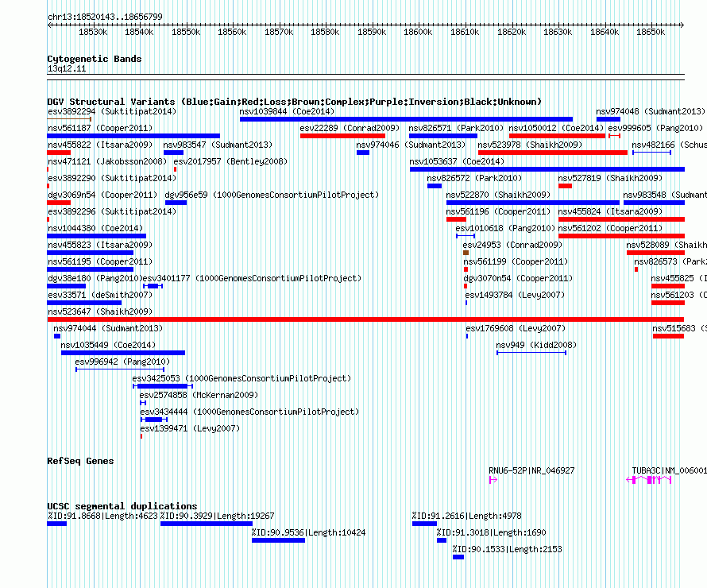This screenshot has height=588, width=707.
Task: Click label nsv1050012 (Coe2014)
Action: [556, 128]
